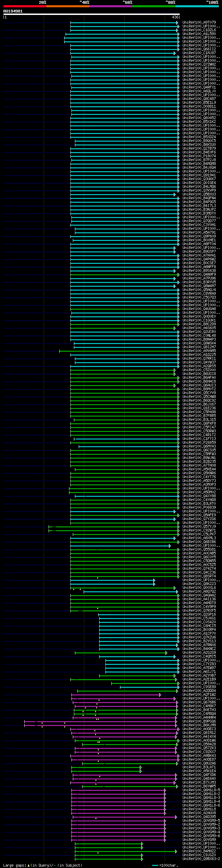The width and height of the screenshot is (222, 868).
Task: Open hit UniRef100_A1L590
Action: click(199, 34)
